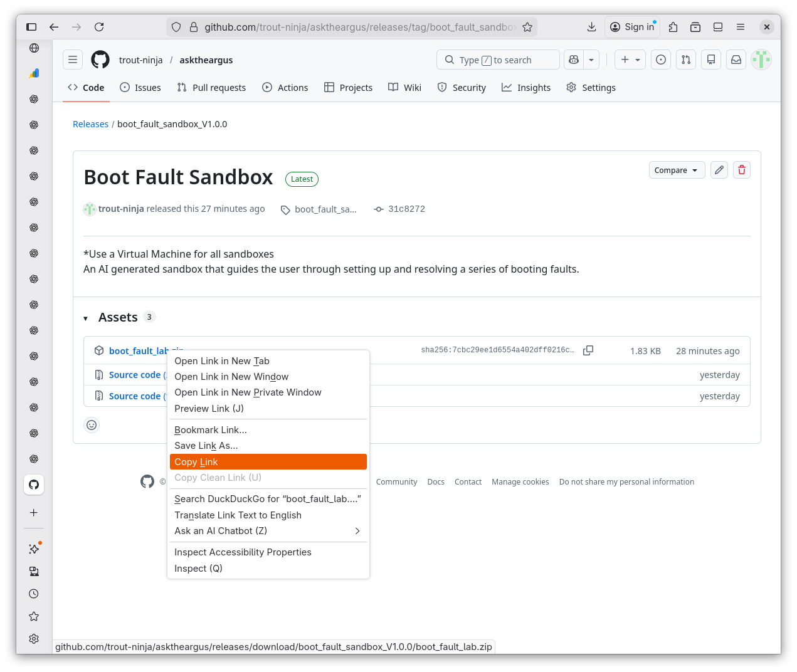This screenshot has height=672, width=797.
Task: Click the downloads arrow icon in Firefox toolbar
Action: point(591,27)
